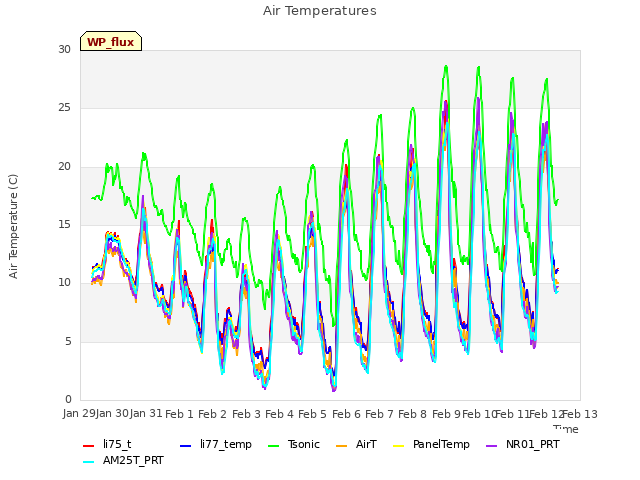Toggle the NR01_PRT legend entry

pos(523,444)
